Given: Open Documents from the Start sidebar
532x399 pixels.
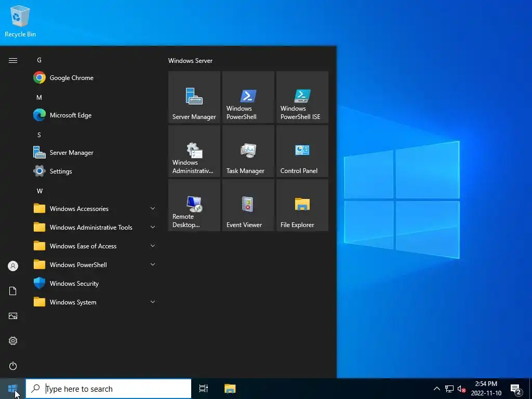Looking at the screenshot, I should [13, 291].
